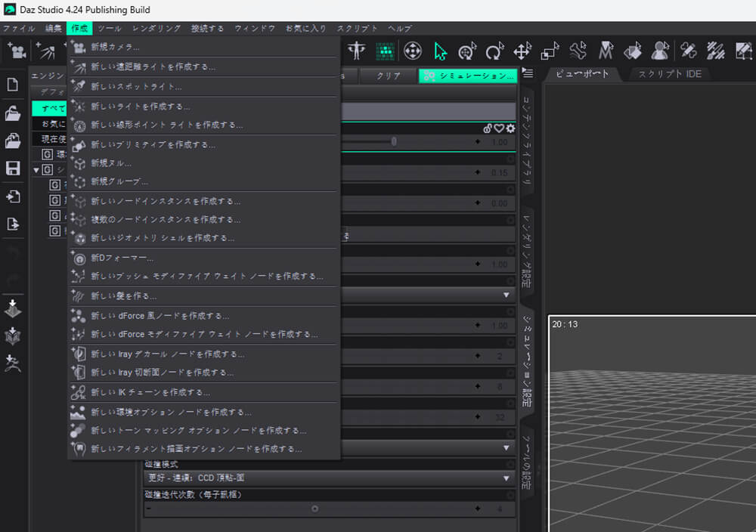Image resolution: width=756 pixels, height=532 pixels.
Task: Click the Save floppy disk icon
Action: [x=13, y=169]
